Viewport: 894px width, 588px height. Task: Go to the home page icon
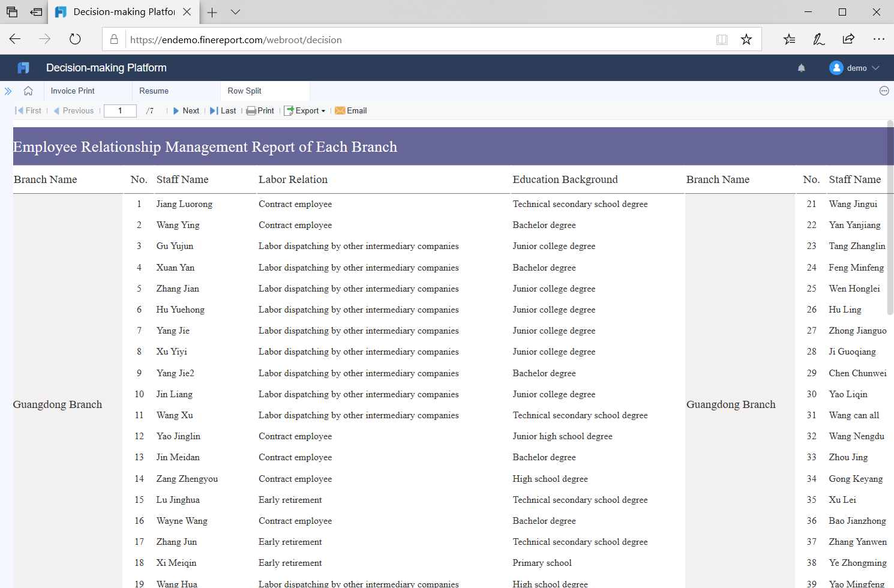click(28, 91)
